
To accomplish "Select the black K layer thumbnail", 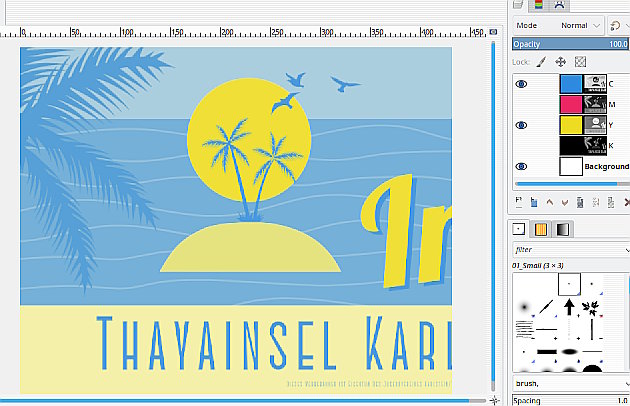I will coord(571,146).
